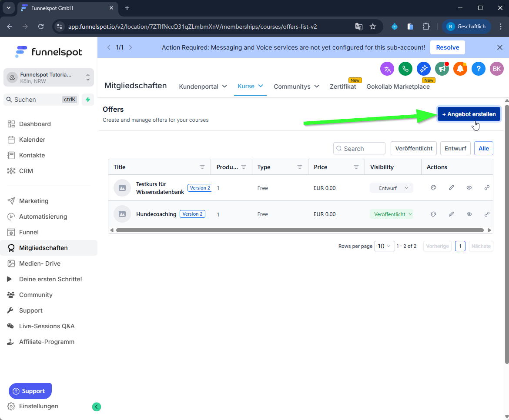Collapse sidebar with green arrow button
This screenshot has width=509, height=420.
coord(97,407)
